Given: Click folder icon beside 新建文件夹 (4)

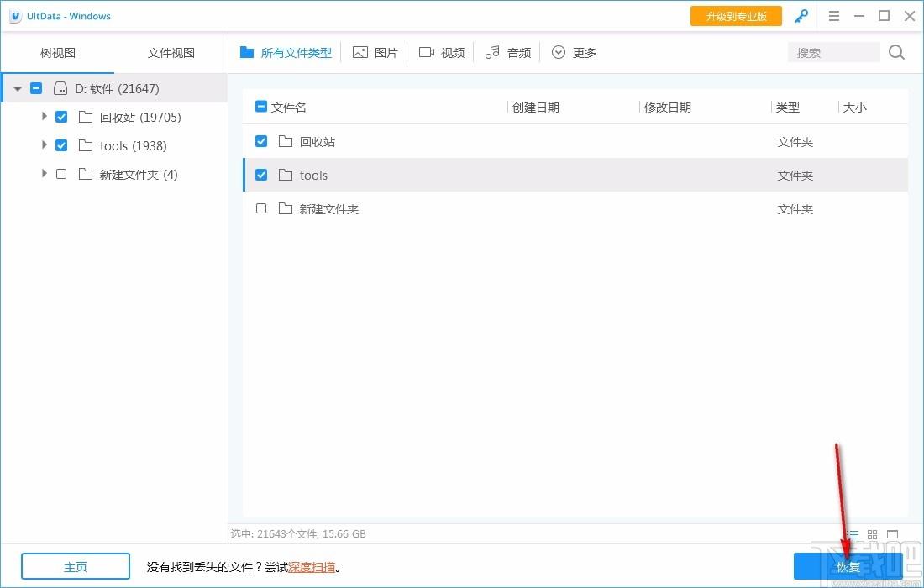Looking at the screenshot, I should [x=86, y=174].
